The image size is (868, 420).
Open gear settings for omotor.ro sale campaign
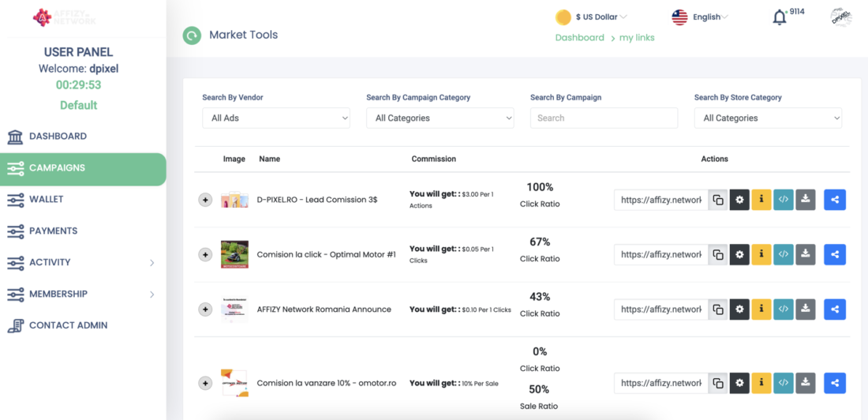739,384
